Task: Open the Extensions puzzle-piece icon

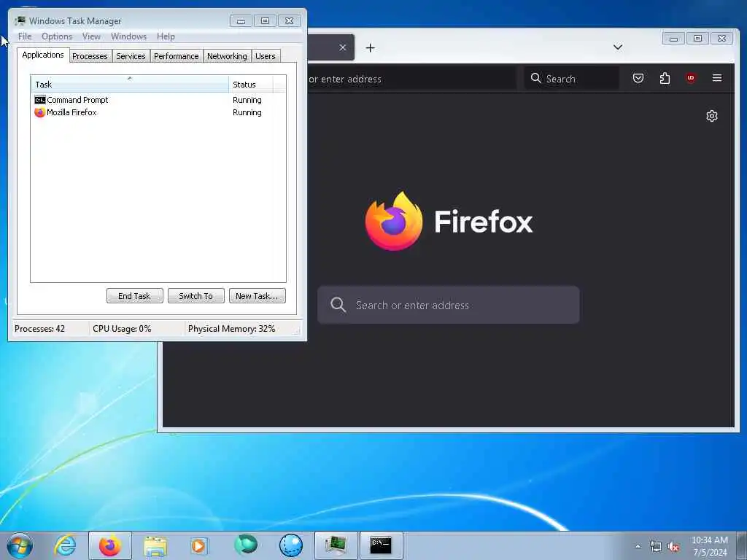Action: (x=665, y=78)
